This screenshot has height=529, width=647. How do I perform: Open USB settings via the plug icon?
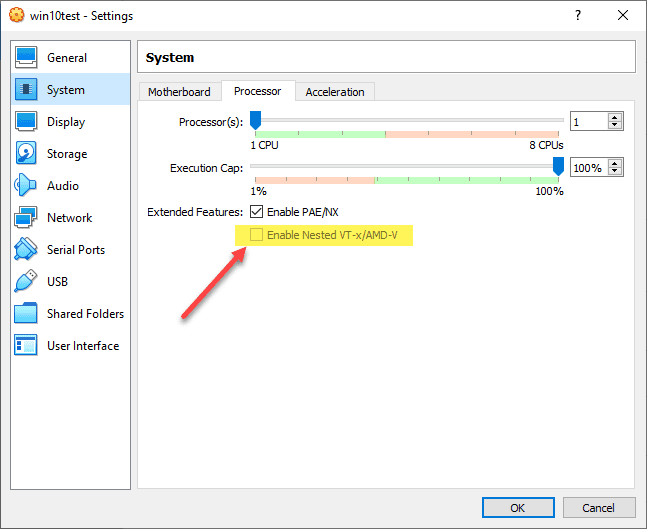point(26,281)
